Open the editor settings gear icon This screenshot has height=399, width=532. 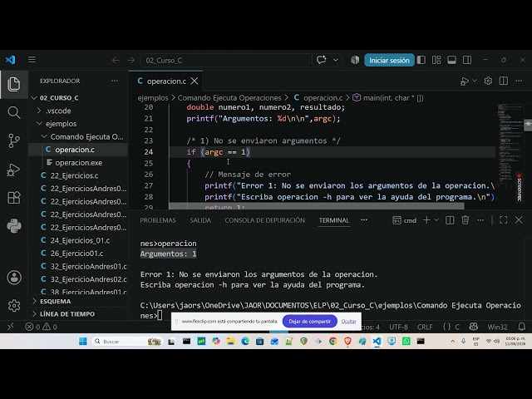488,81
